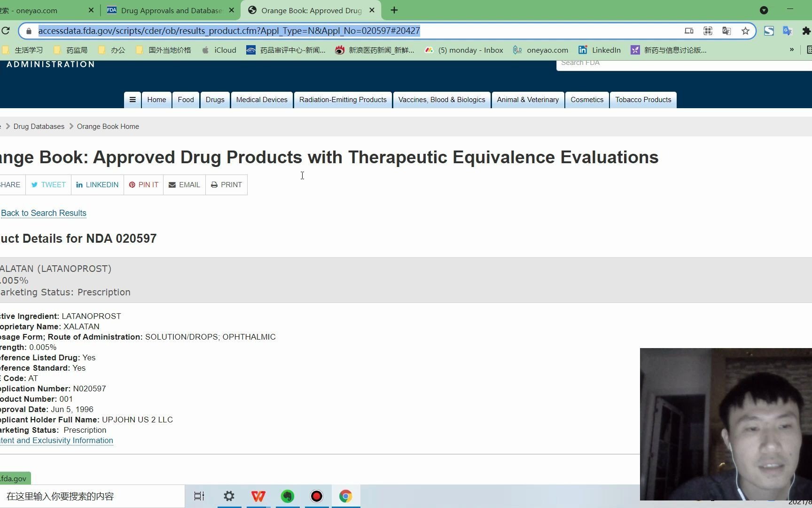Open the iCloud bookmark
This screenshot has height=508, width=812.
tap(219, 50)
